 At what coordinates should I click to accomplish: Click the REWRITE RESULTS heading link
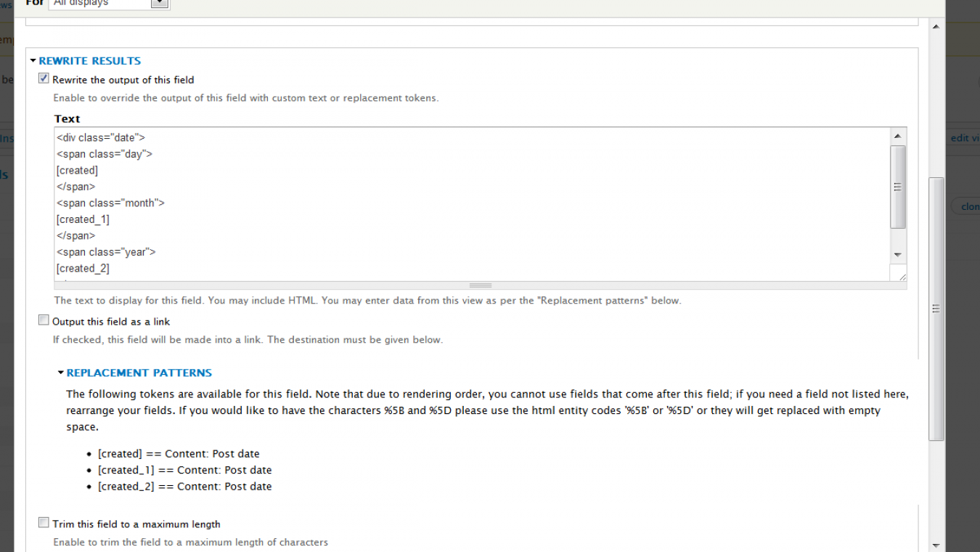[90, 61]
